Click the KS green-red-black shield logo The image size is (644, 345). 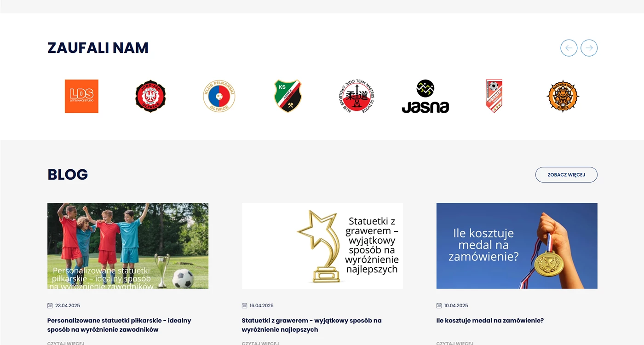pyautogui.click(x=288, y=96)
